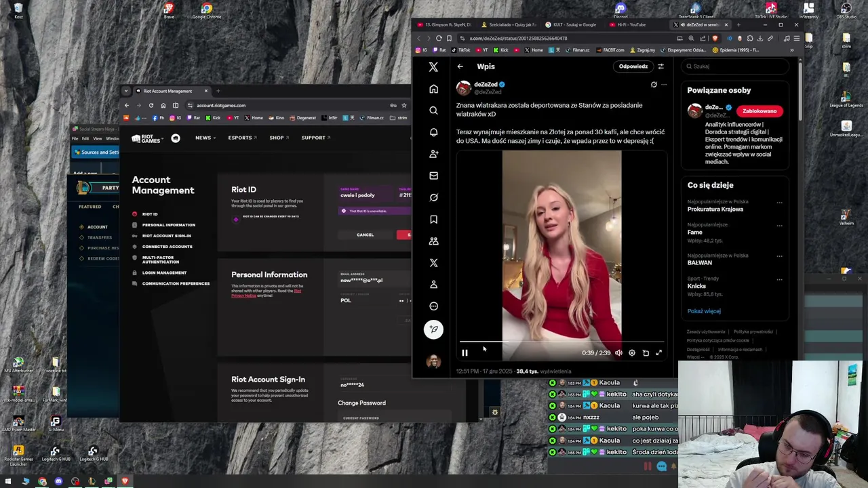Open bookmarks icon in X sidebar

tap(433, 219)
